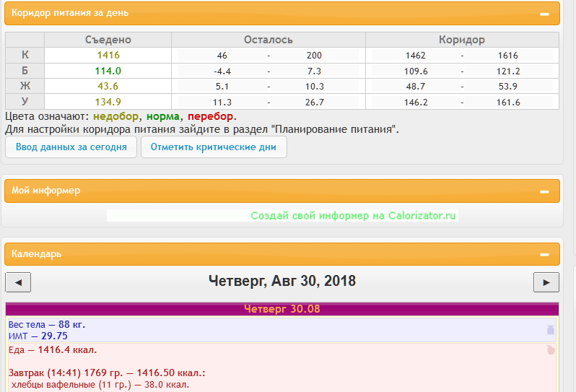Collapse the Календарь panel
The image size is (576, 392).
click(545, 254)
